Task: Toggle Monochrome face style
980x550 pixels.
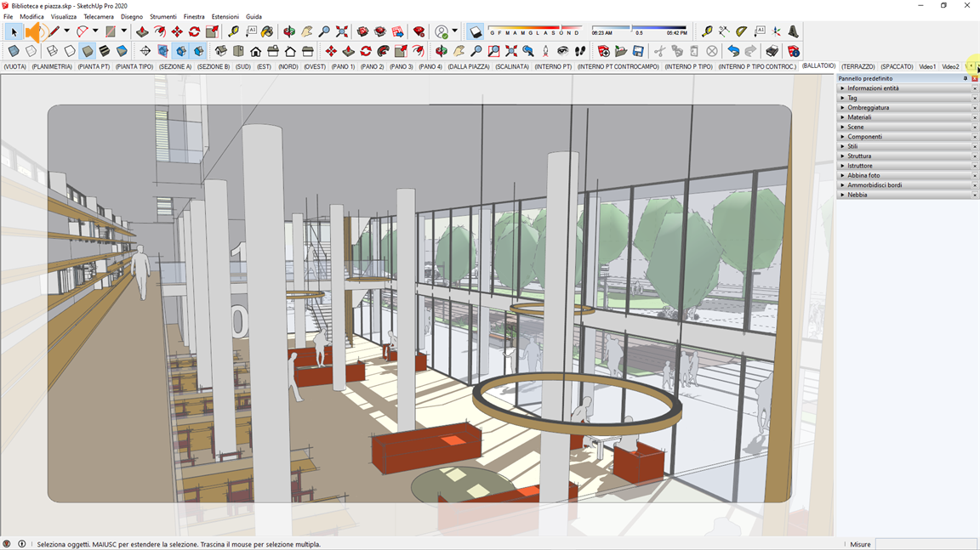Action: (122, 52)
